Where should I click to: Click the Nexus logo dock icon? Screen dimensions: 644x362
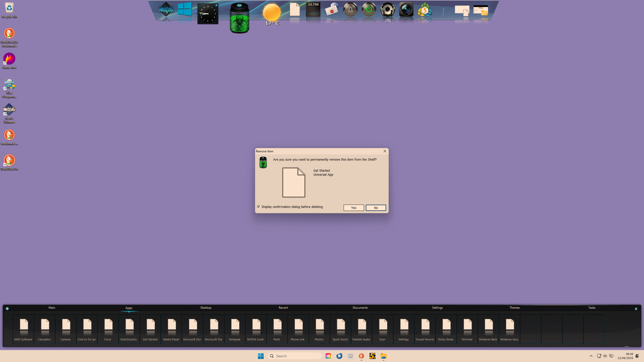click(x=166, y=10)
